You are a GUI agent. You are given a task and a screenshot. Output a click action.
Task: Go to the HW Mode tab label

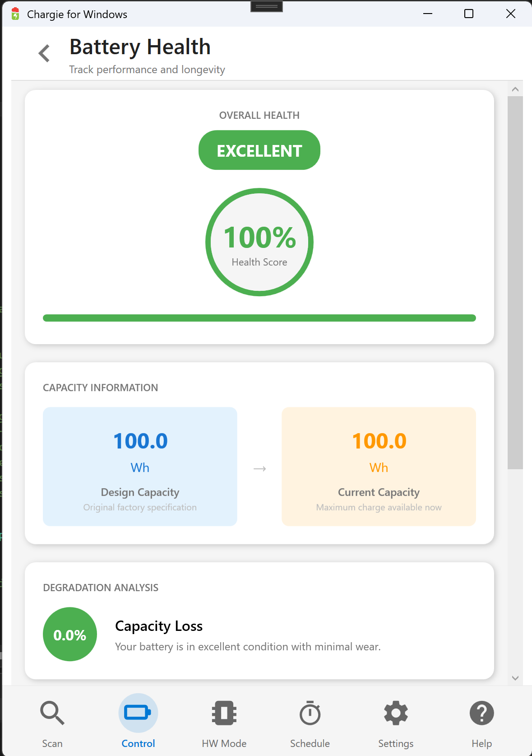click(x=224, y=743)
